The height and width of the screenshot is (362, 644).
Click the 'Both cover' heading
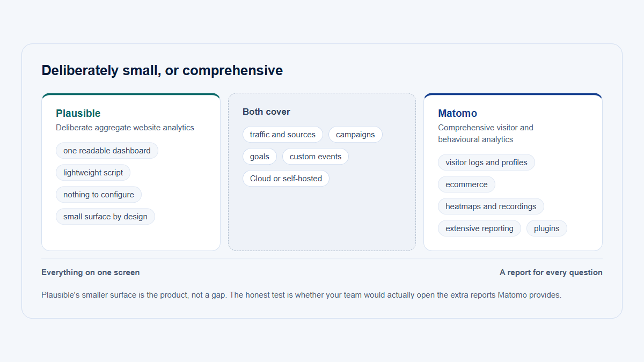[x=266, y=112]
